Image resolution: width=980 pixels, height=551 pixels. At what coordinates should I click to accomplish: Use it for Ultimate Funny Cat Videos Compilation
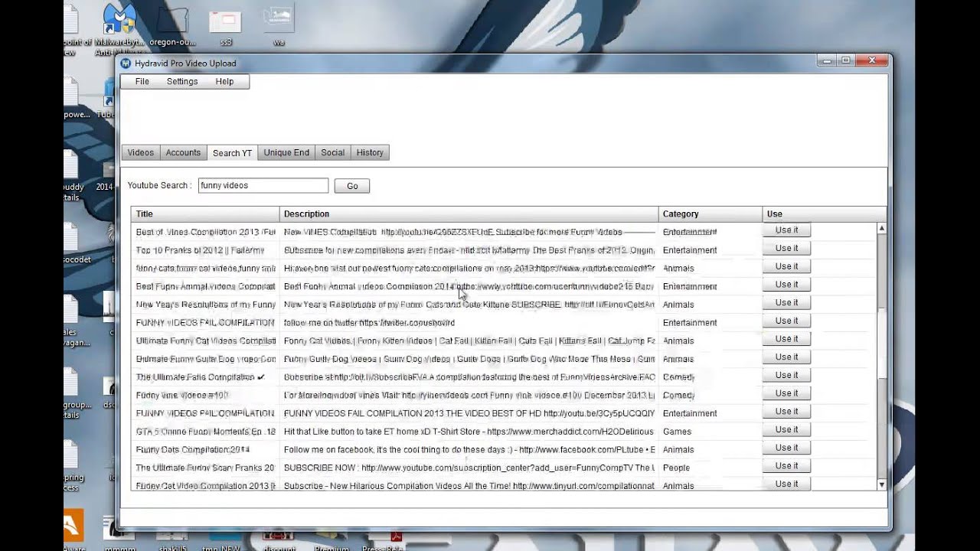pos(786,338)
